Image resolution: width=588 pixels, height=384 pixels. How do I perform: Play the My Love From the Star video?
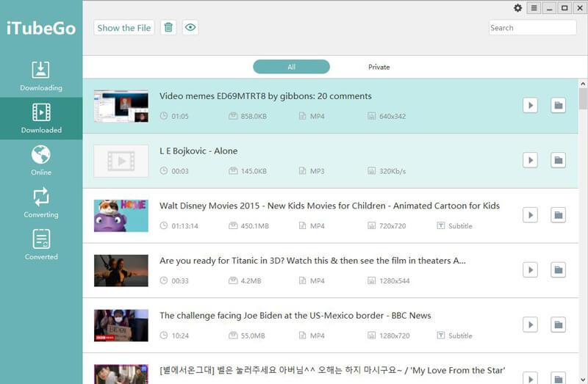click(530, 377)
